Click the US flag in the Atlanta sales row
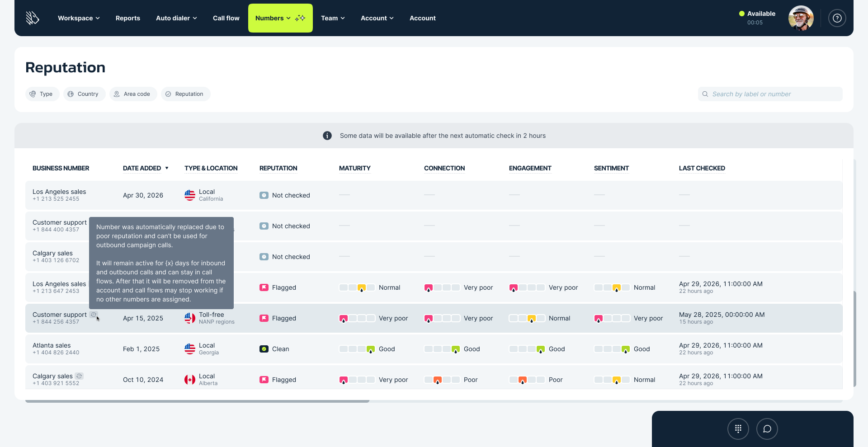 coord(190,349)
